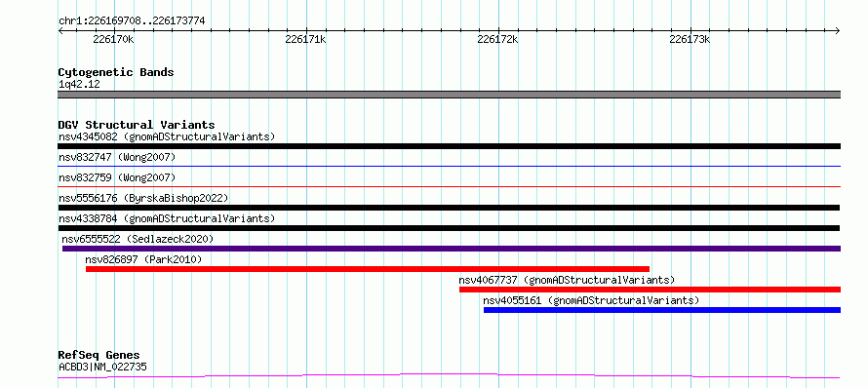Open nsv4055161 (gnomADStructuralVariants) label
This screenshot has width=868, height=388.
click(x=591, y=300)
